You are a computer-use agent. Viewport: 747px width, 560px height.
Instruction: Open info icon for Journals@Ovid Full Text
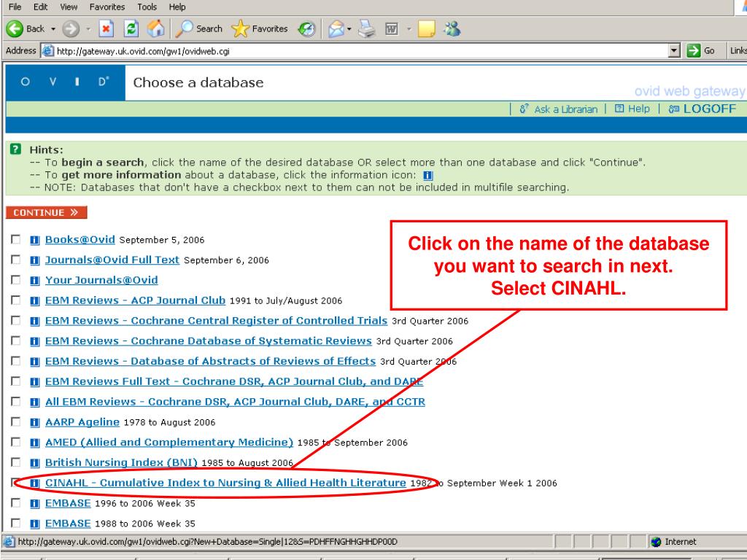(x=34, y=260)
